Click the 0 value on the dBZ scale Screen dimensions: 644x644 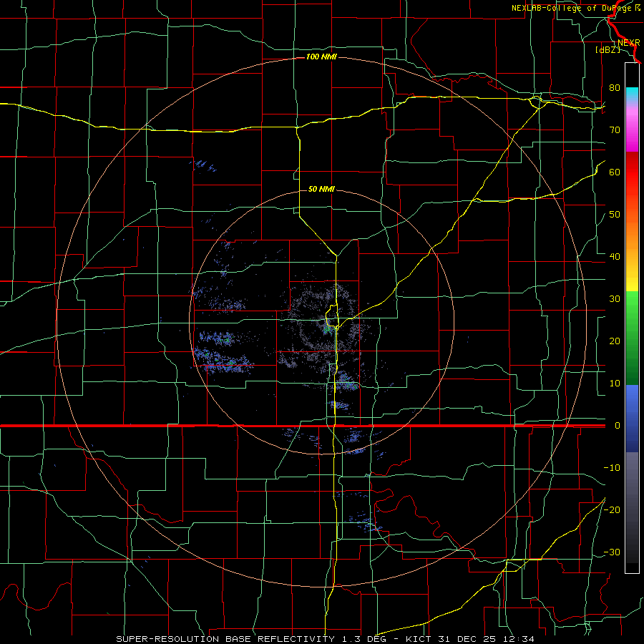click(617, 426)
